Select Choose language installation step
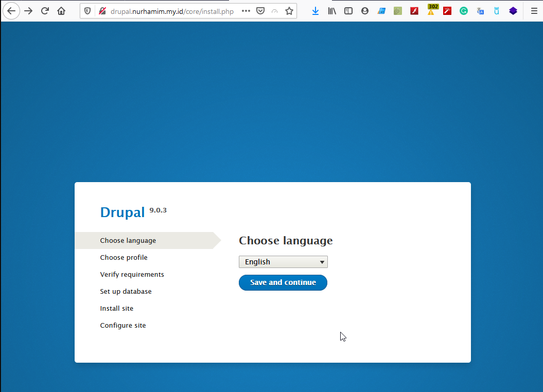Screen dimensions: 543x392 [x=128, y=241]
